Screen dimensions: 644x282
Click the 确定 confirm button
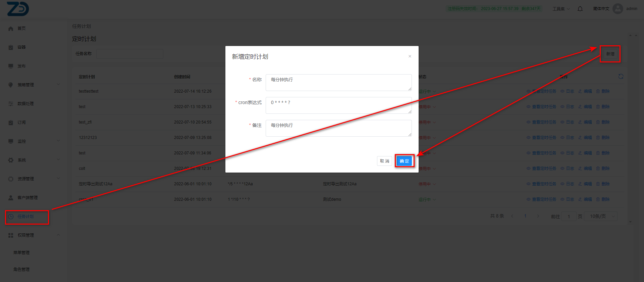click(x=404, y=161)
